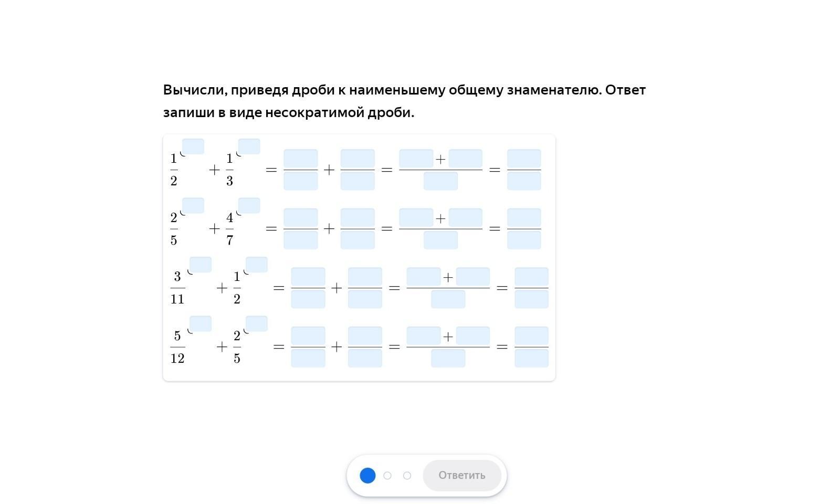Select the filled blue first step dot
Viewport: 840px width, 504px height.
367,476
